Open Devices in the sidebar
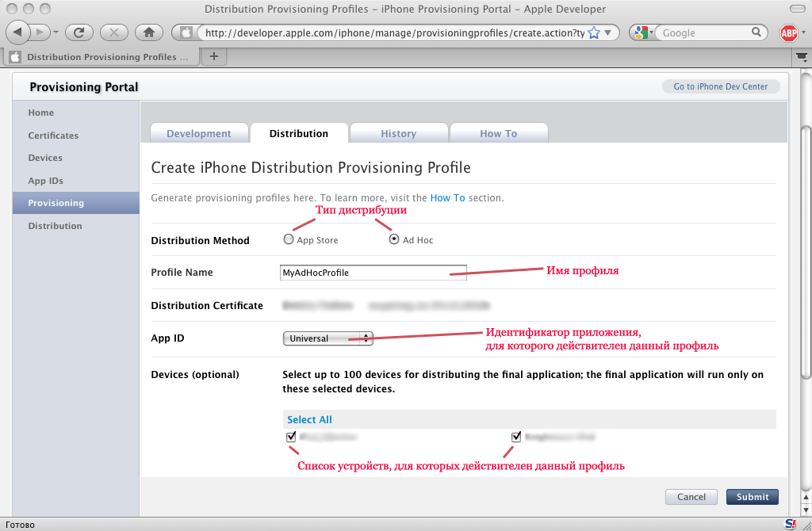 [45, 158]
